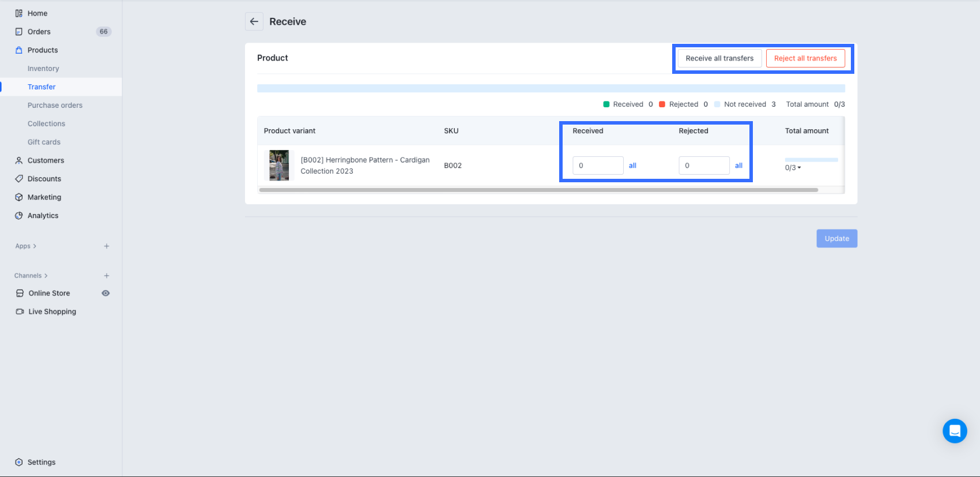This screenshot has height=477, width=980.
Task: Go back using the arrow beside Receive
Action: [254, 21]
